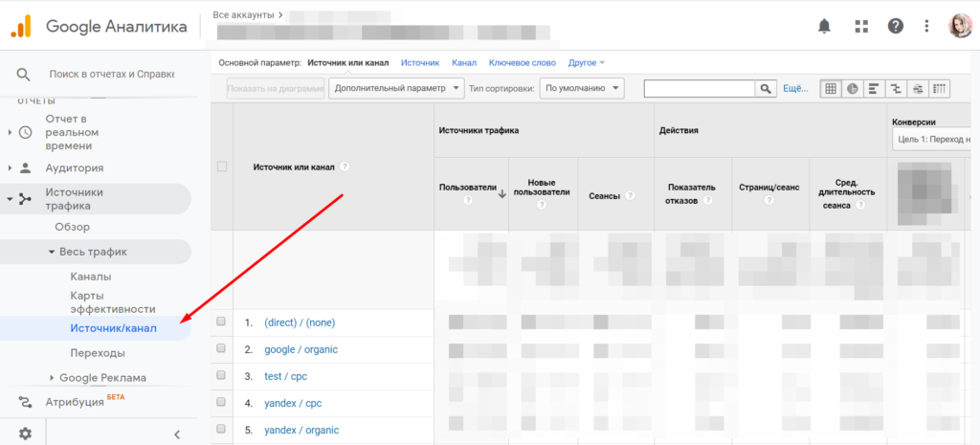Click the table filter search field
980x445 pixels.
699,89
